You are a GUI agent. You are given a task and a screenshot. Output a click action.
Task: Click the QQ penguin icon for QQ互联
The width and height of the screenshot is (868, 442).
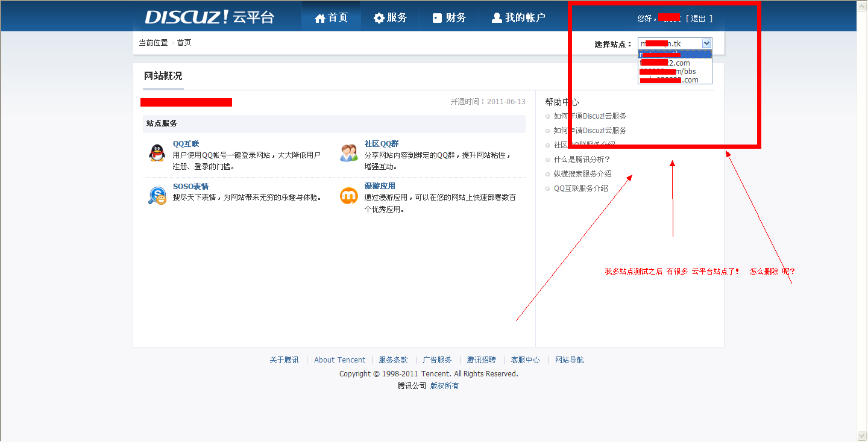pyautogui.click(x=157, y=153)
